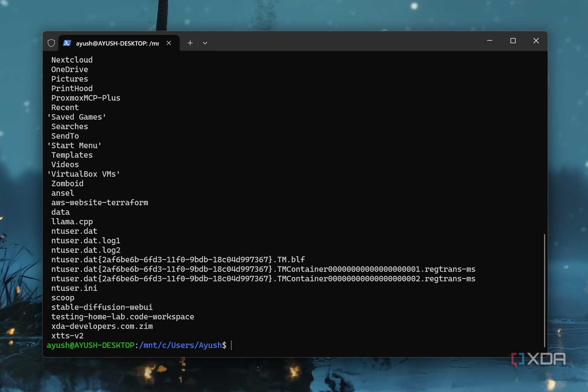
Task: Maximize the terminal window
Action: (x=513, y=41)
